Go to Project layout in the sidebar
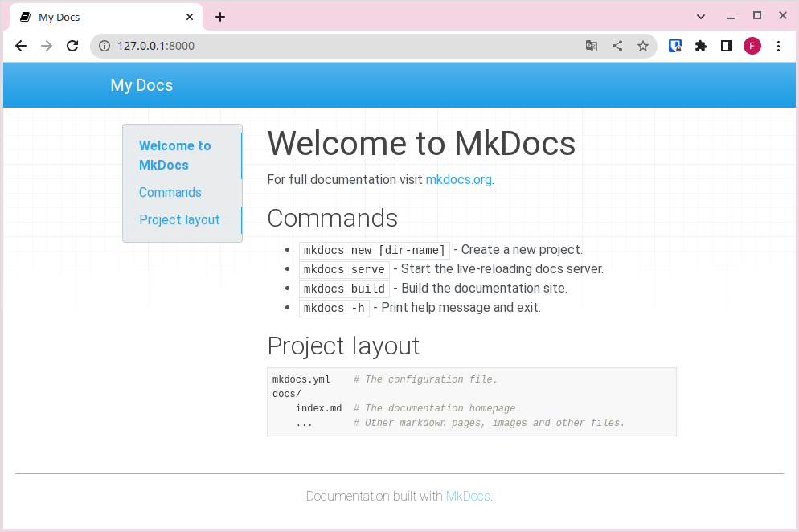Image resolution: width=799 pixels, height=532 pixels. (x=179, y=220)
